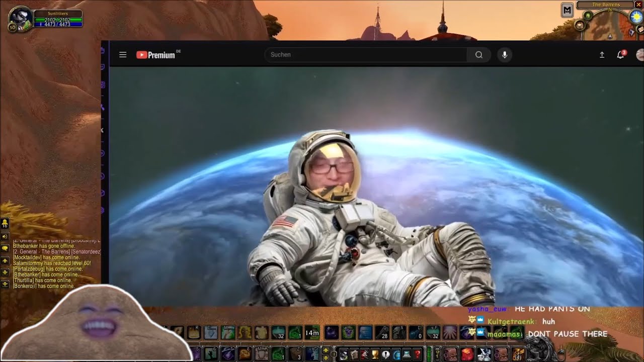This screenshot has width=644, height=362.
Task: Open the red bag slot
Action: (x=467, y=354)
